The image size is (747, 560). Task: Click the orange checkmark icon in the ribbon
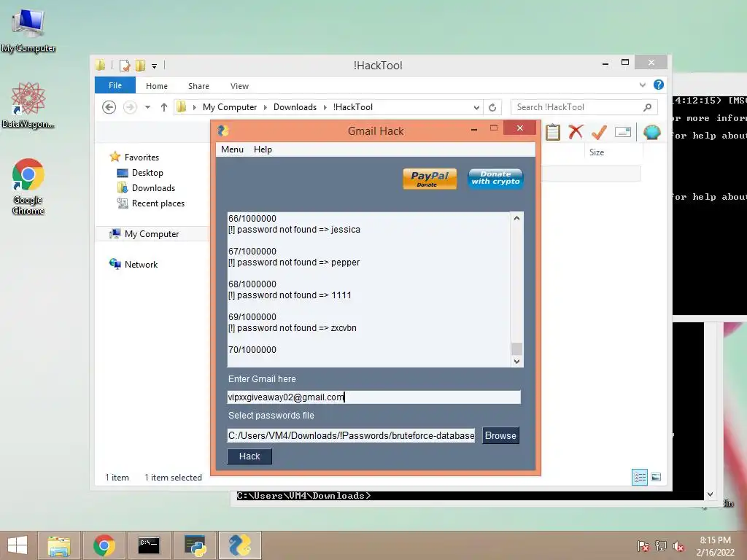pyautogui.click(x=599, y=132)
